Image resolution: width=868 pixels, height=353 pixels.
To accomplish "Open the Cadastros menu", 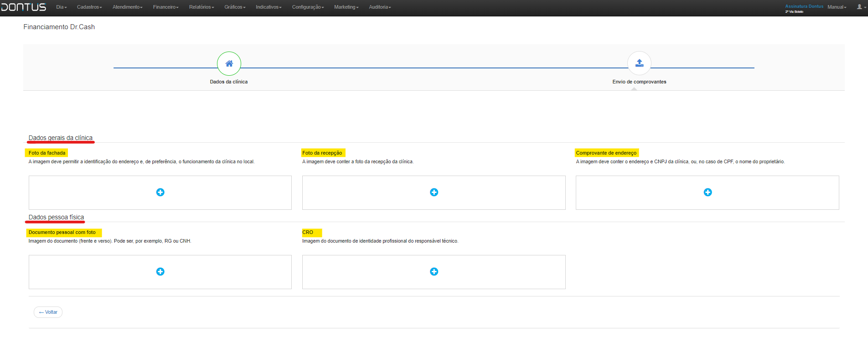I will click(89, 7).
